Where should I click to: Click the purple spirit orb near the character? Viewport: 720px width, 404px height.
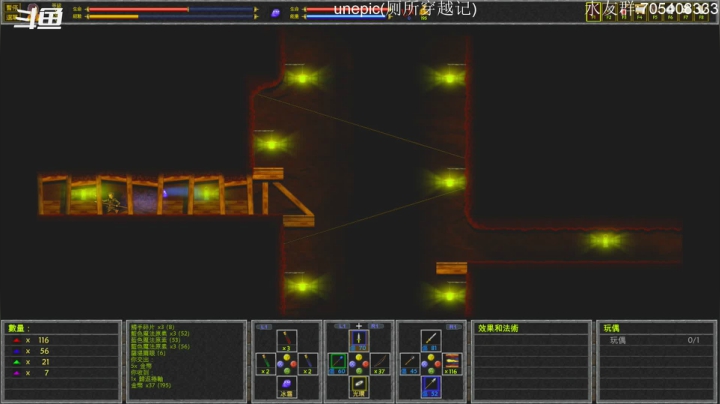pyautogui.click(x=165, y=193)
